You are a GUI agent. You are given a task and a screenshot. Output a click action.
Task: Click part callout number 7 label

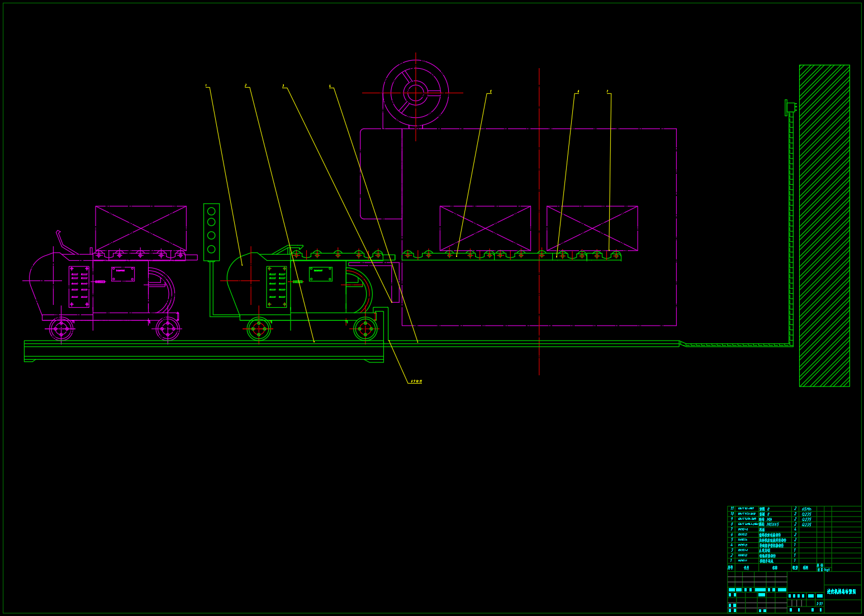click(607, 92)
